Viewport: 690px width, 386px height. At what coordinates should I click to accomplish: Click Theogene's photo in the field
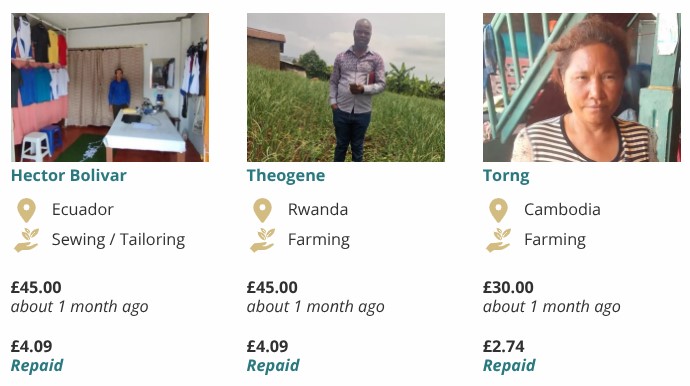click(x=346, y=87)
